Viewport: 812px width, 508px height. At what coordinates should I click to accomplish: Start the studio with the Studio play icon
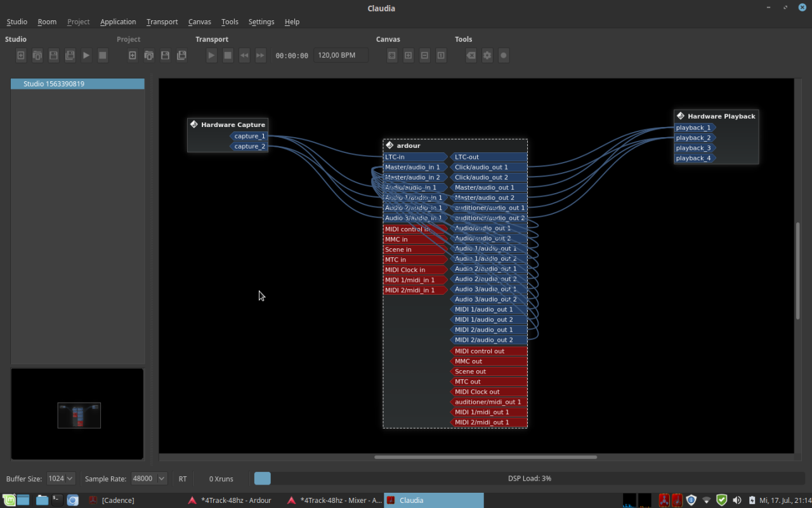[86, 56]
